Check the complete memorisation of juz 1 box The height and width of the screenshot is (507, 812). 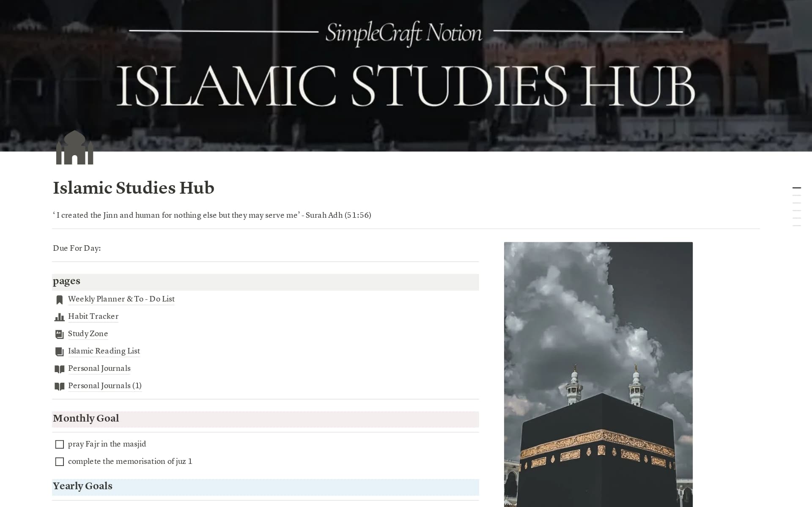point(59,461)
